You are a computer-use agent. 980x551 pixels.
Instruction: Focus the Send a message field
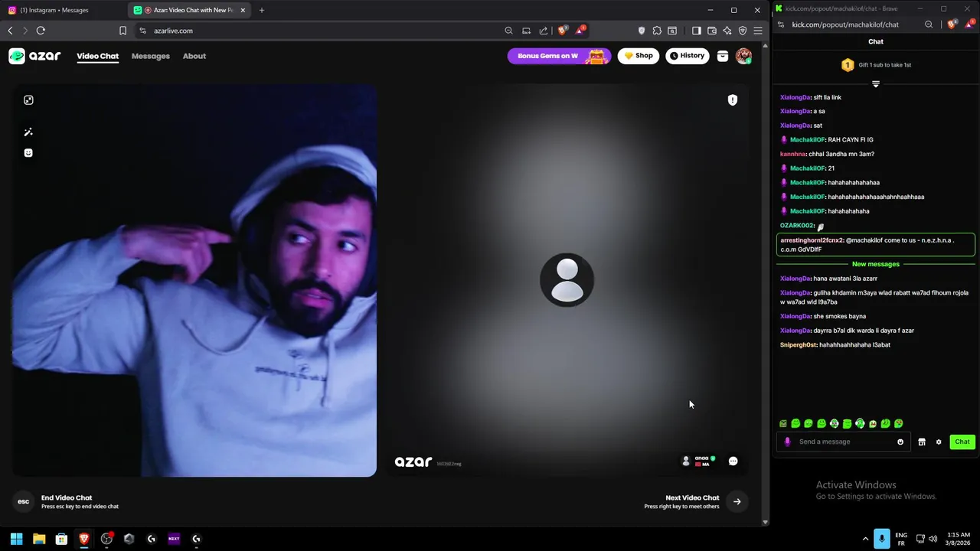click(844, 442)
